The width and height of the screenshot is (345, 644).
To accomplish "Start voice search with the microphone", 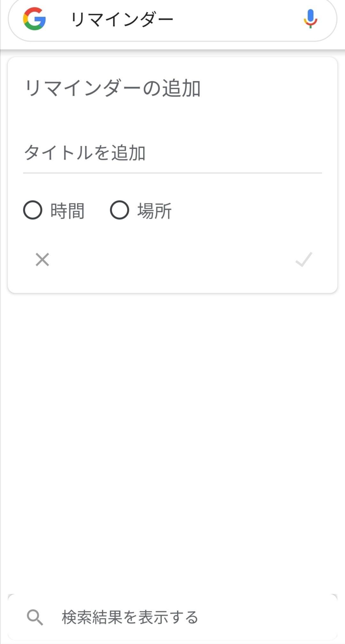I will 310,19.
